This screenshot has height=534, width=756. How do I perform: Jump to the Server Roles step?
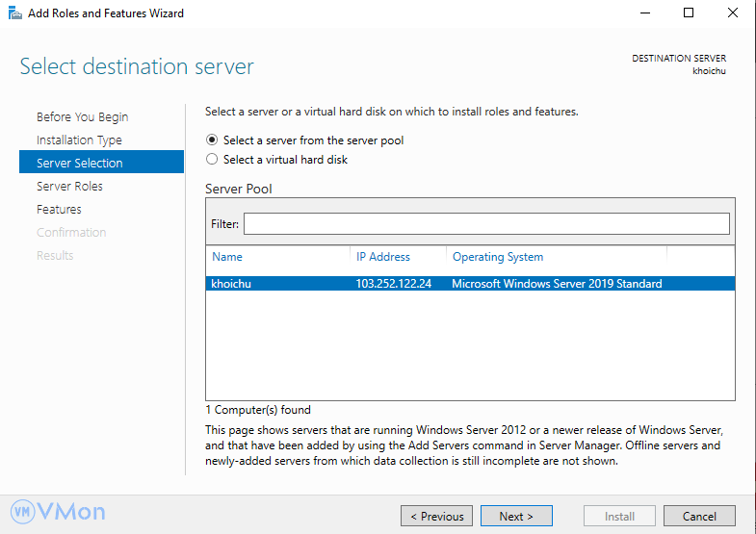tap(69, 187)
